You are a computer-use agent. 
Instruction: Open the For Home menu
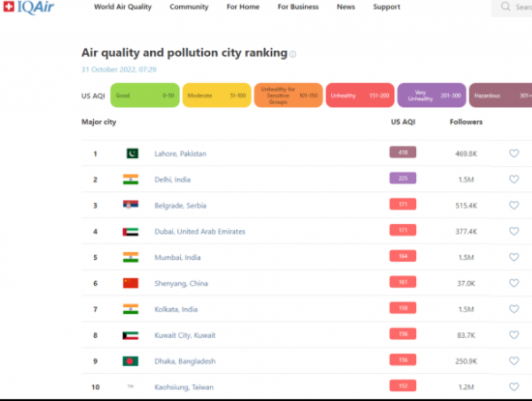(x=243, y=7)
